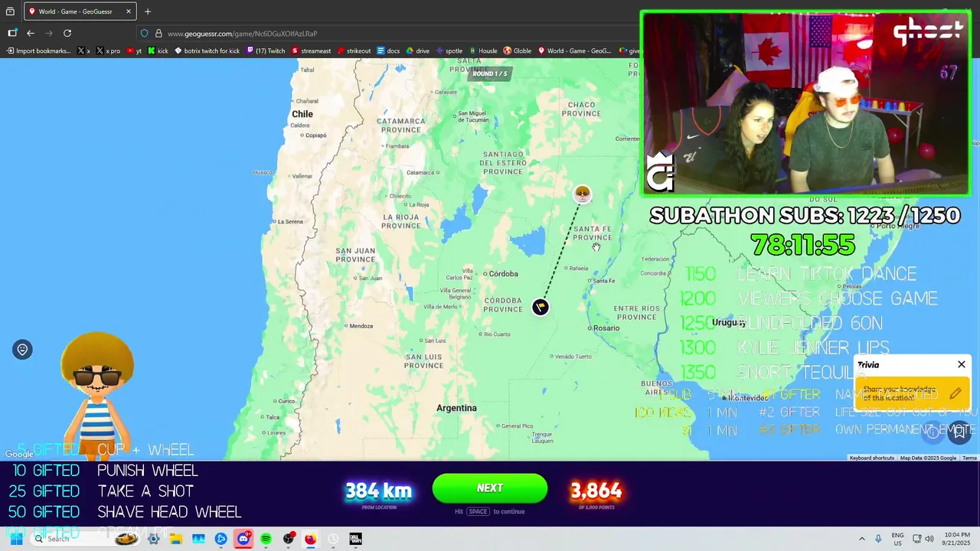Screen dimensions: 980x551
Task: Click the Argentina country label
Action: click(x=456, y=408)
